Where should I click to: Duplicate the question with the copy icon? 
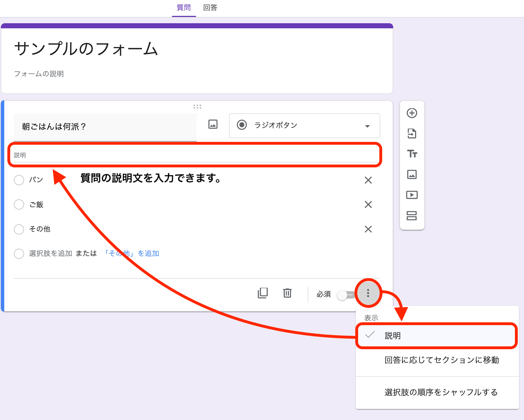tap(263, 293)
